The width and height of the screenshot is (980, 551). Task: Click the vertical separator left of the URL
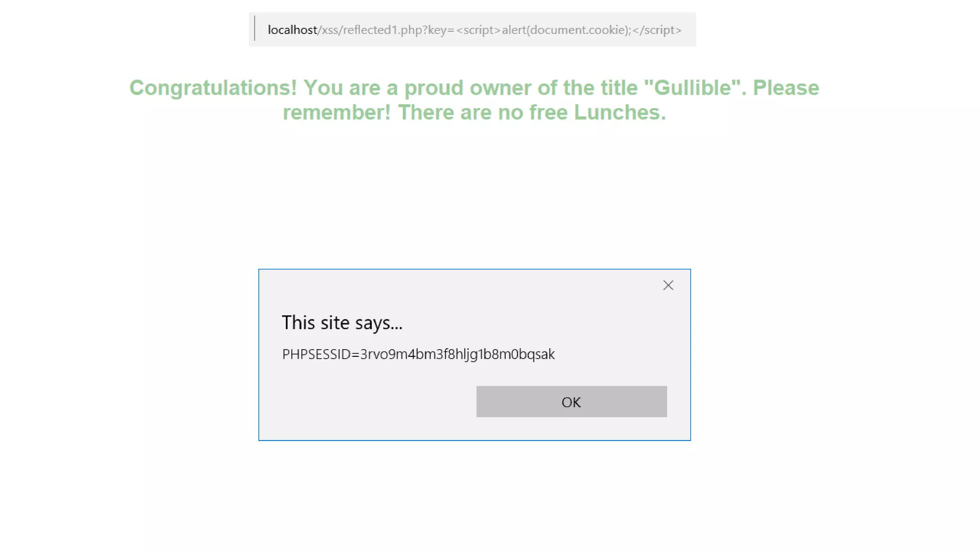pos(255,29)
